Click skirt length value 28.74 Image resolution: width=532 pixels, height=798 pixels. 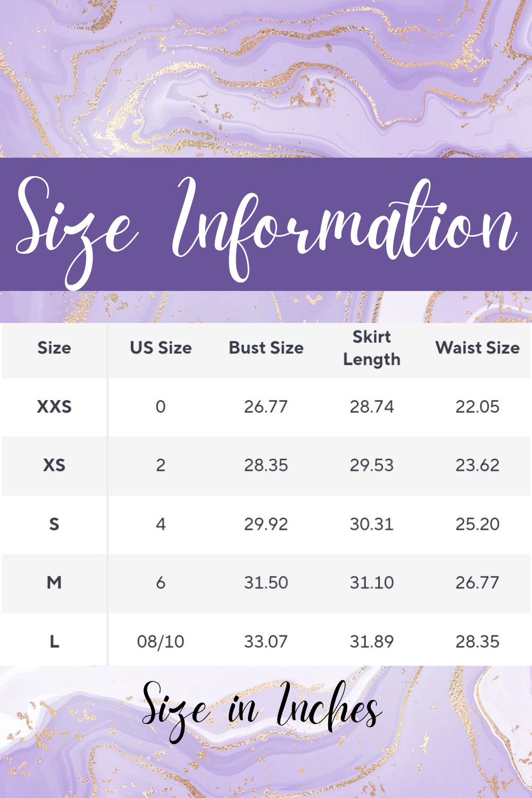[x=372, y=407]
